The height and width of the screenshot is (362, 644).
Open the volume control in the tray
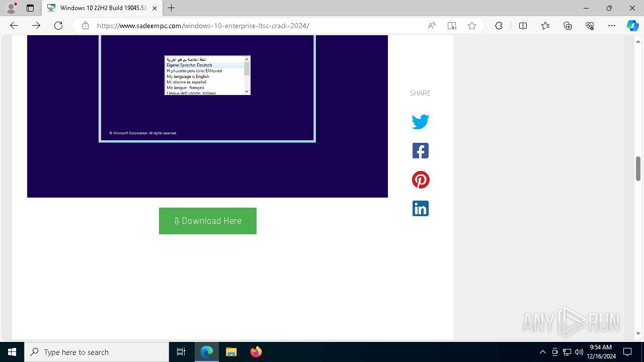pos(579,352)
